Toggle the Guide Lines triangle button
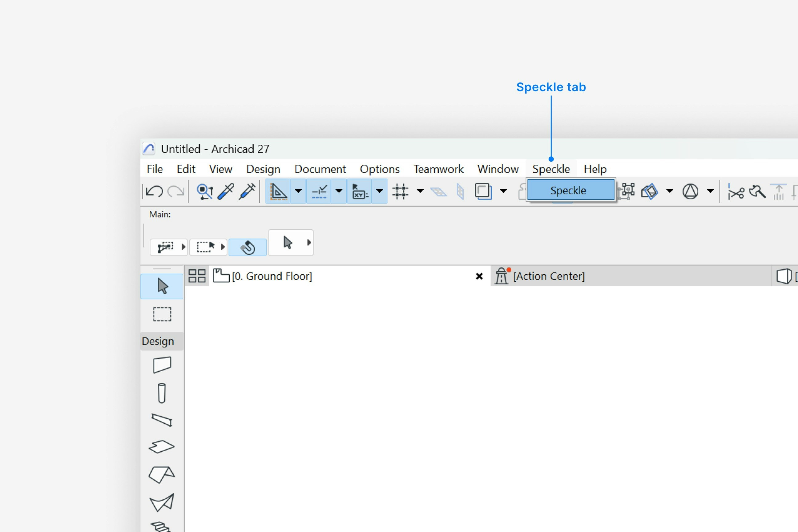 pos(278,191)
